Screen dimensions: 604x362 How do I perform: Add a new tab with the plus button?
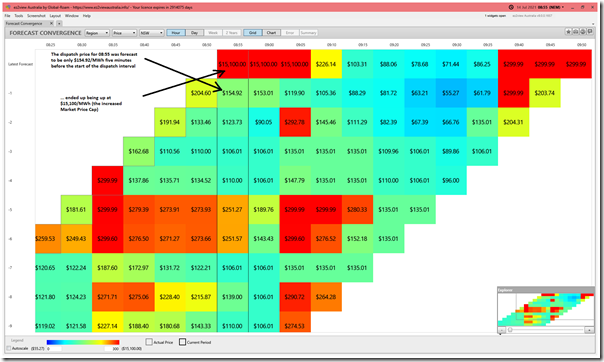59,23
